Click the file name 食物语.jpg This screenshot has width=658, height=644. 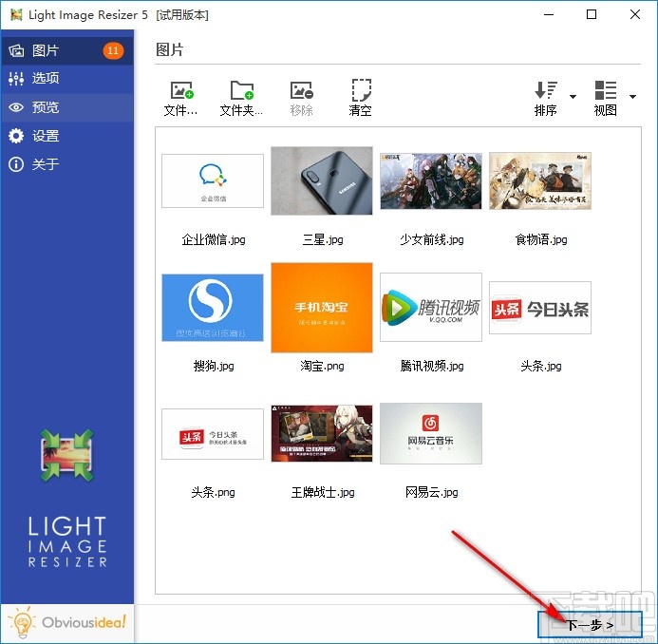[x=541, y=239]
